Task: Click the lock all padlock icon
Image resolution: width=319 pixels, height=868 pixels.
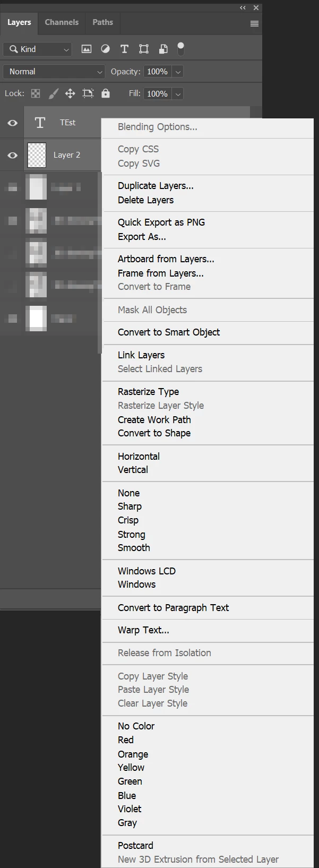Action: pyautogui.click(x=106, y=93)
